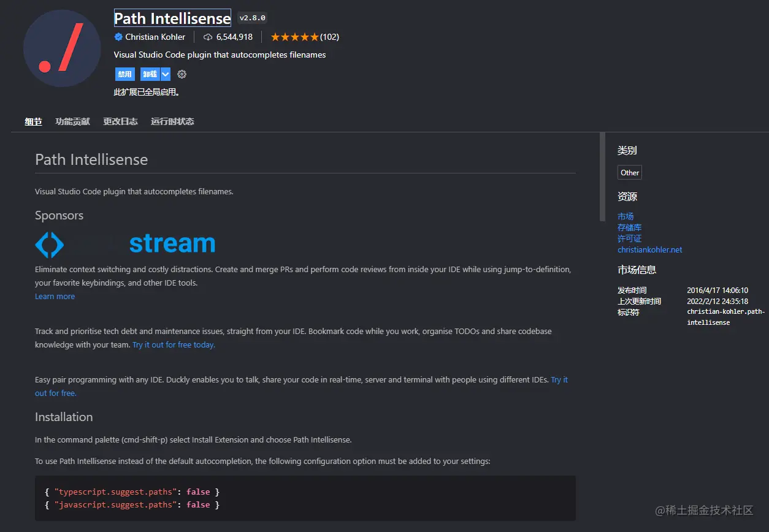Click the 禁用 button
This screenshot has width=769, height=532.
pyautogui.click(x=124, y=74)
